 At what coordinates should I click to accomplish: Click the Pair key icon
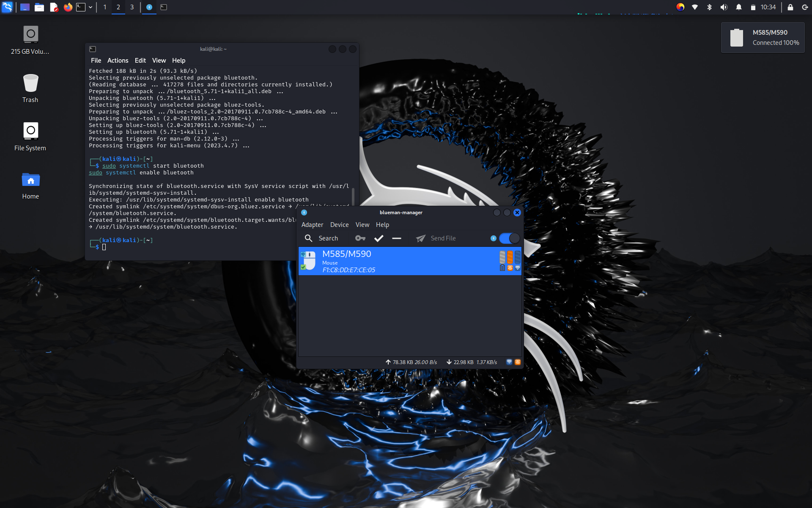pyautogui.click(x=360, y=238)
